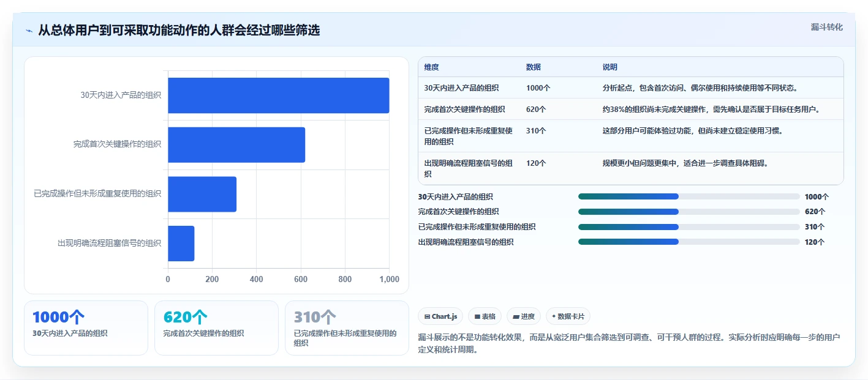Click progress list label 出现明确流程阻塞信号的组织
The width and height of the screenshot is (868, 380).
point(466,242)
